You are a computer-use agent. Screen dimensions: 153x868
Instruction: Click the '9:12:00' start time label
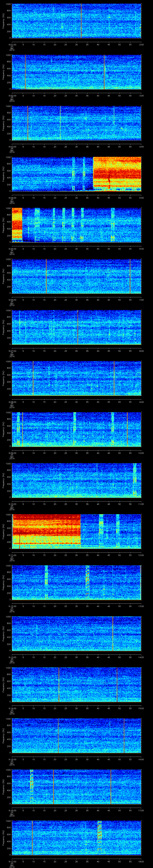tap(12, 606)
